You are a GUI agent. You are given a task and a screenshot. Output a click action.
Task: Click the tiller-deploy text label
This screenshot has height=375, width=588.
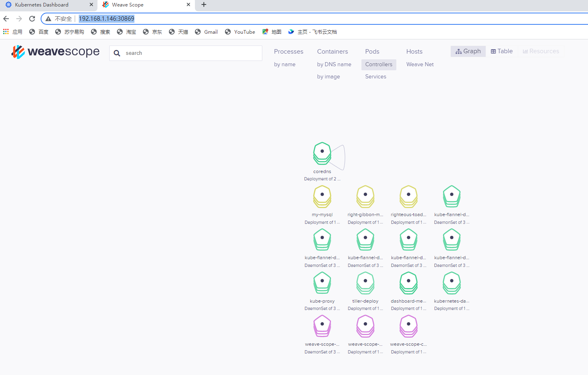[x=365, y=301]
